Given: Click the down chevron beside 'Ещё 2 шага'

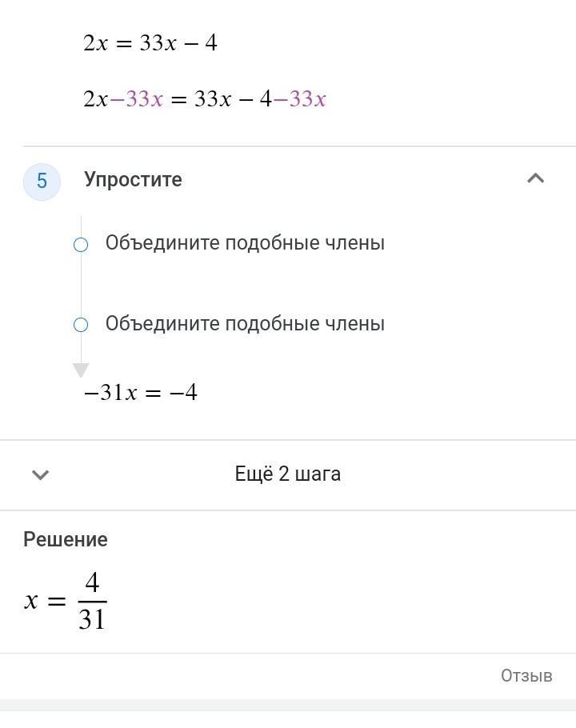Looking at the screenshot, I should (x=40, y=474).
